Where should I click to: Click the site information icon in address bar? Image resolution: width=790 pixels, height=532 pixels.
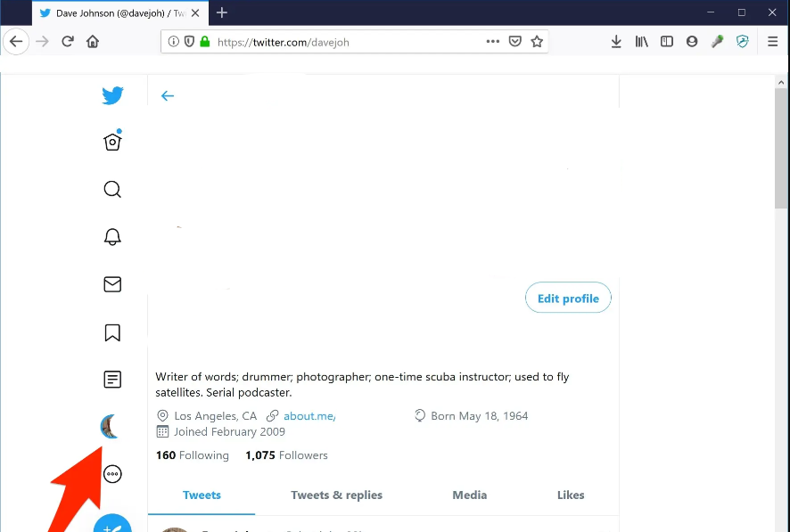click(173, 41)
